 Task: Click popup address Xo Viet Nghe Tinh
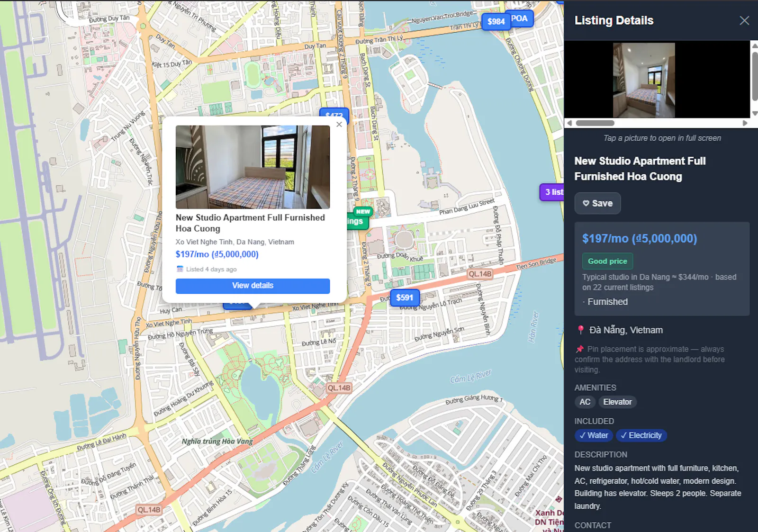coord(235,242)
